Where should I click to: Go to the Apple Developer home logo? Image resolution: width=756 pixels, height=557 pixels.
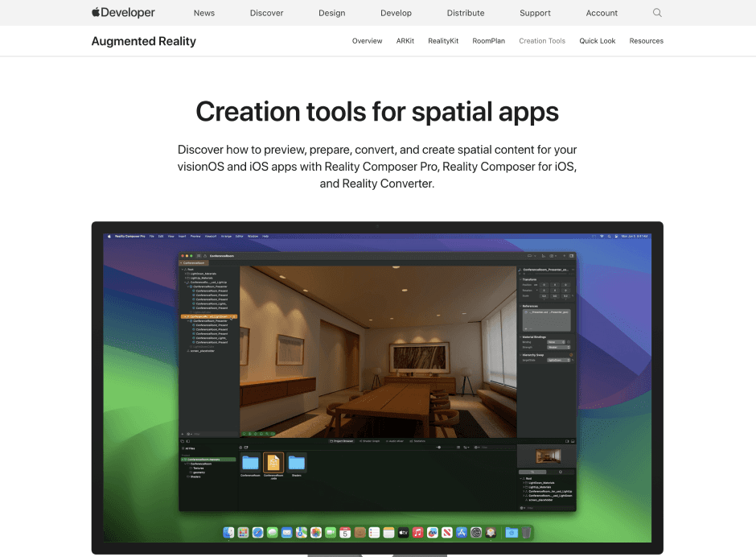(123, 13)
